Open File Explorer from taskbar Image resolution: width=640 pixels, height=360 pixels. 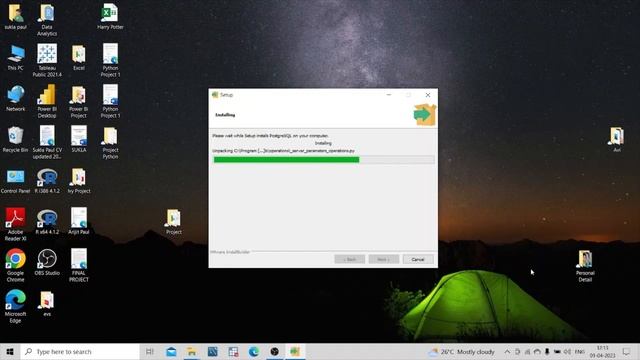pos(192,351)
